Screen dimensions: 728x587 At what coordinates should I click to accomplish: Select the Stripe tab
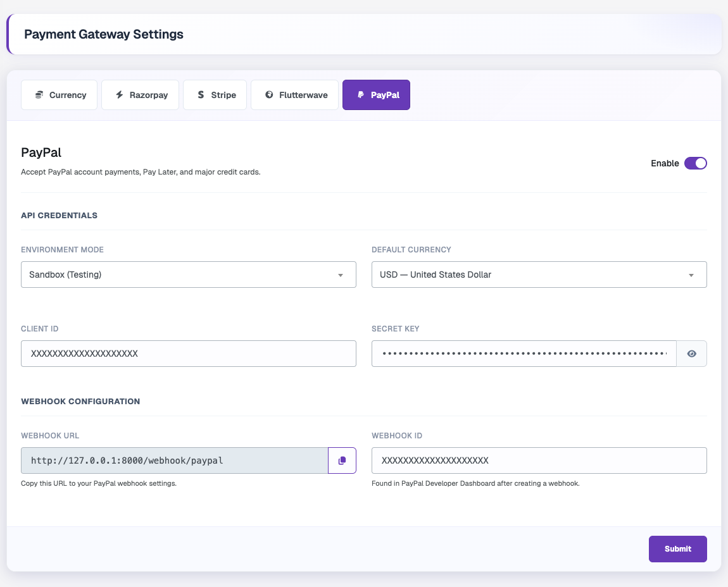[x=215, y=95]
